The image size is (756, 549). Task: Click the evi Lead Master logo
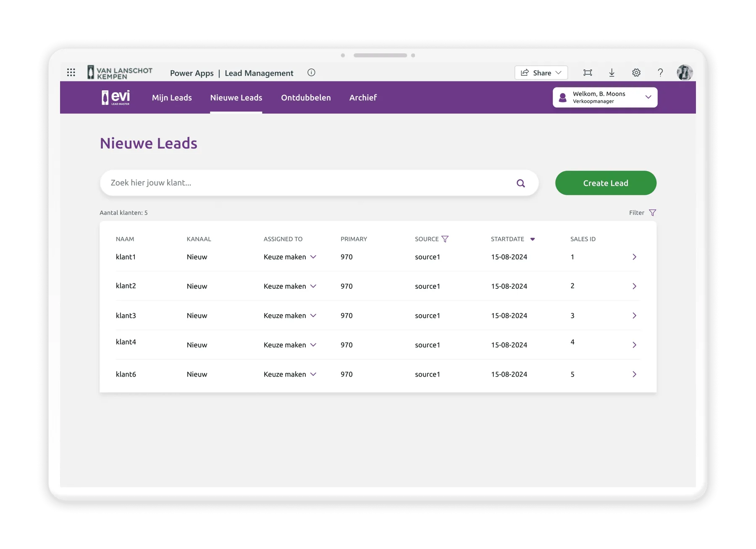[116, 97]
